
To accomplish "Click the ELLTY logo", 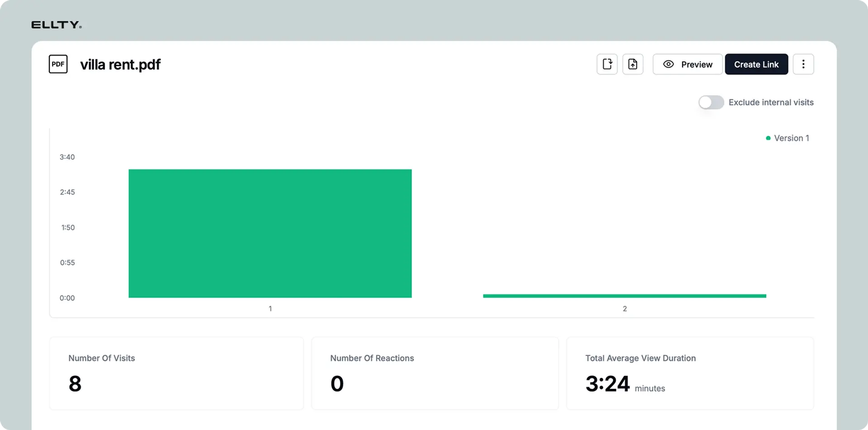I will coord(57,25).
